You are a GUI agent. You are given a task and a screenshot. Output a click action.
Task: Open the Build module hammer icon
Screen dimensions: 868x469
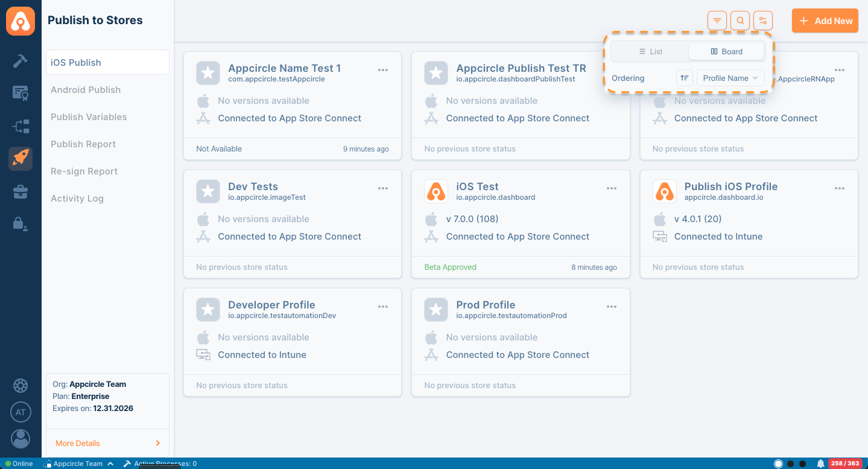pyautogui.click(x=21, y=61)
